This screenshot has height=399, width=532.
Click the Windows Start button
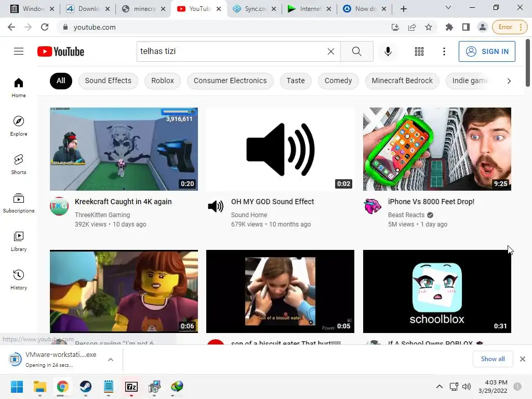click(17, 387)
